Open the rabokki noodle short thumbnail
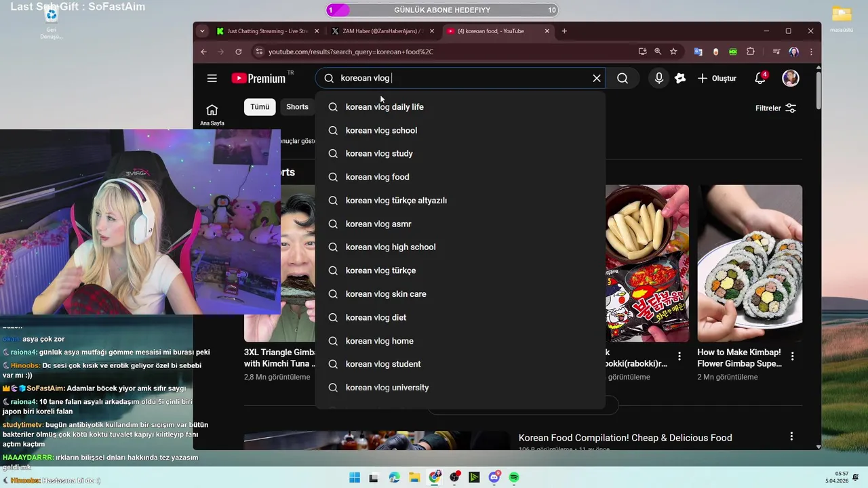868x488 pixels. coord(647,263)
